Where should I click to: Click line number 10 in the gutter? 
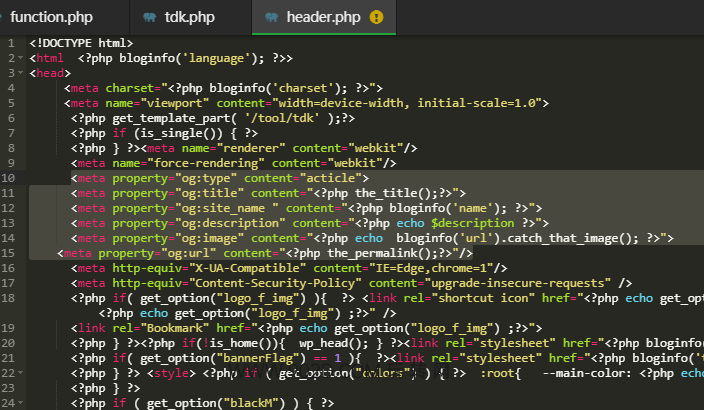point(9,178)
